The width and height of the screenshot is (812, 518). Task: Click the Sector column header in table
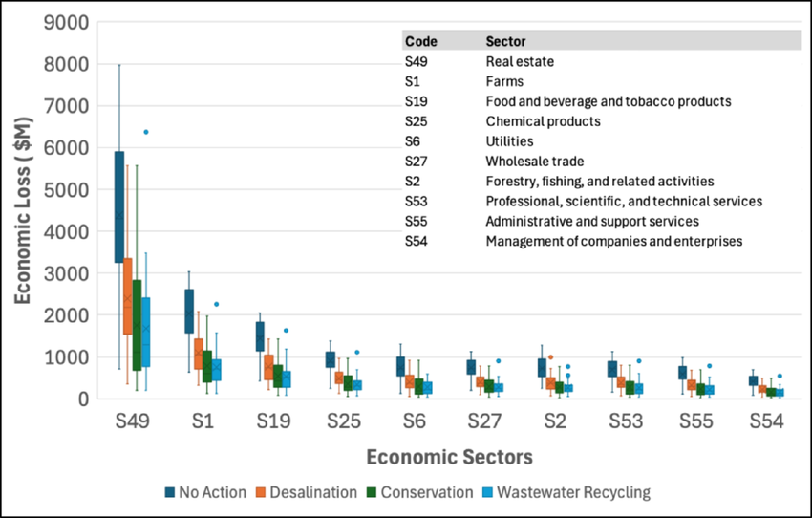[x=505, y=41]
